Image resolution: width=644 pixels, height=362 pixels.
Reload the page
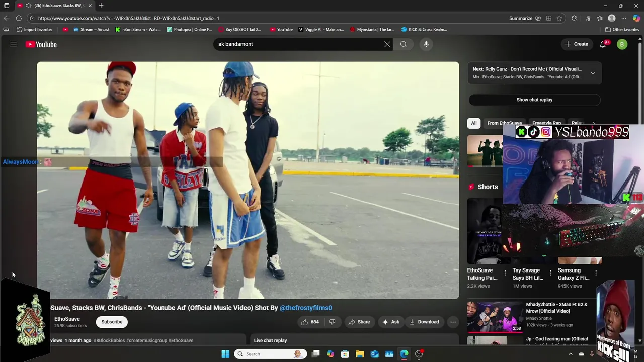pos(19,18)
